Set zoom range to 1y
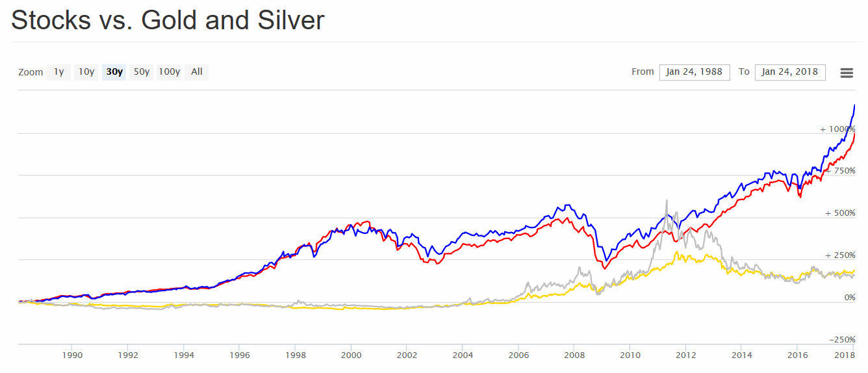Image resolution: width=868 pixels, height=373 pixels. [58, 72]
